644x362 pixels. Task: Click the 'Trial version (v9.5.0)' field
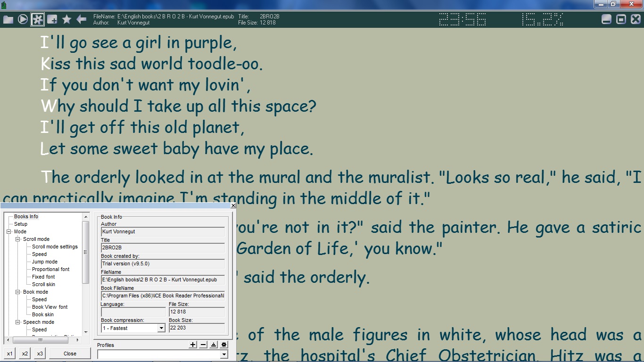pyautogui.click(x=163, y=264)
